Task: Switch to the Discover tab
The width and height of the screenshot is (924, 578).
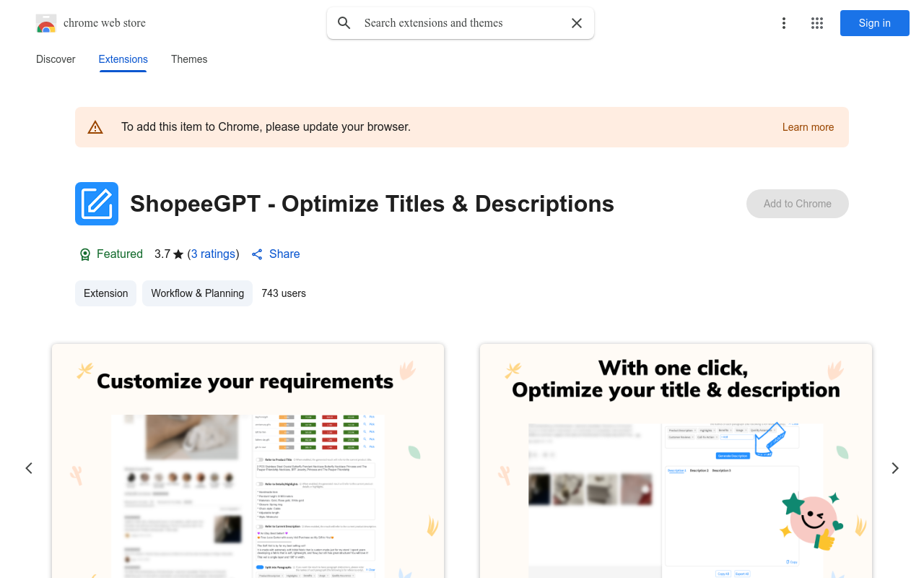Action: (x=56, y=59)
